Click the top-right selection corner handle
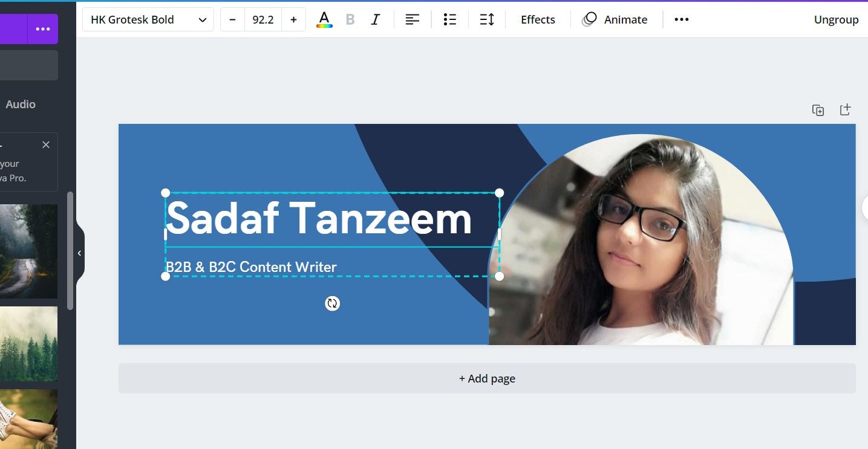This screenshot has height=449, width=868. (500, 193)
